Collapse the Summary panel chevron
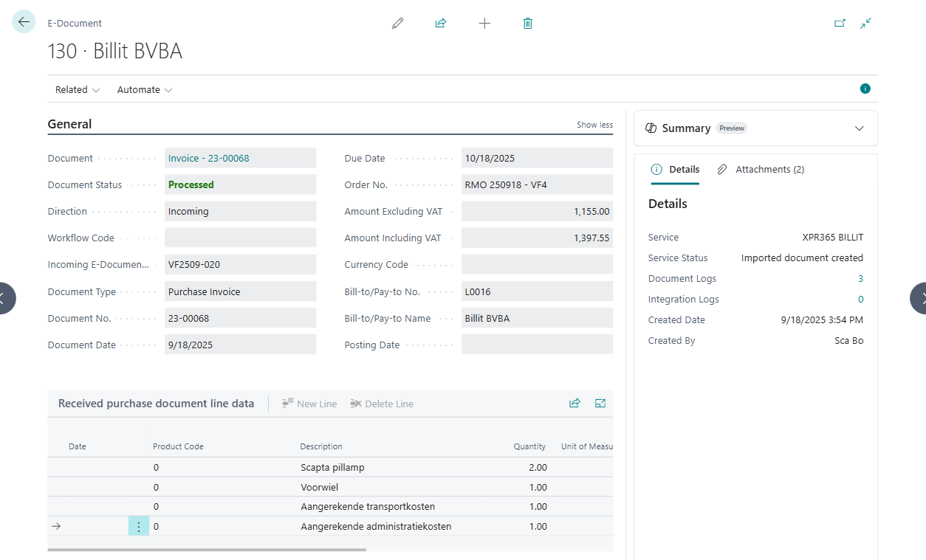The image size is (926, 560). coord(859,128)
